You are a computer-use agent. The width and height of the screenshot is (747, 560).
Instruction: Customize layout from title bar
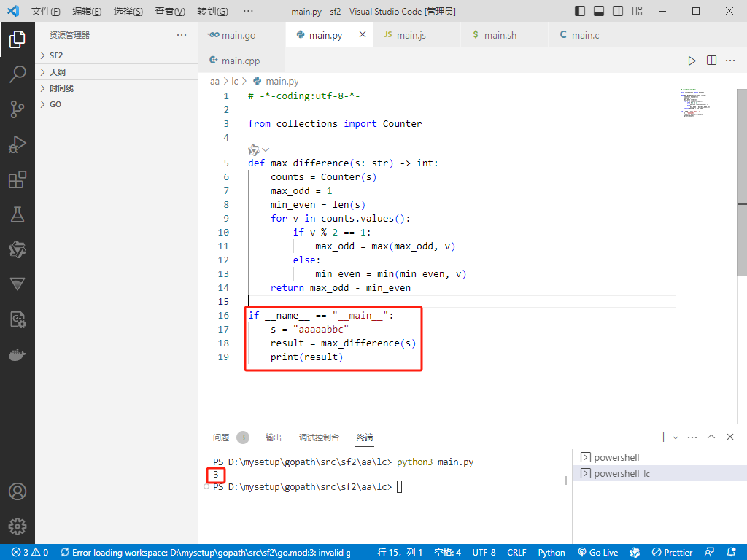click(637, 11)
